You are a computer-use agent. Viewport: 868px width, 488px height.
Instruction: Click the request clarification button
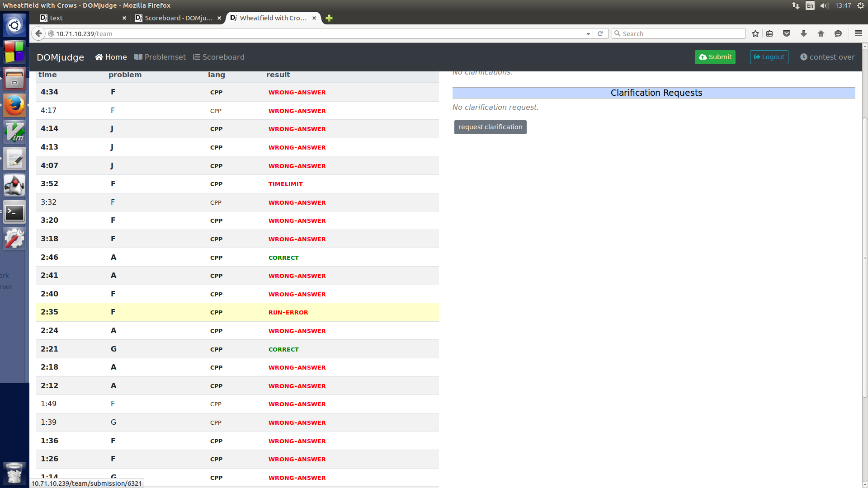pos(490,127)
